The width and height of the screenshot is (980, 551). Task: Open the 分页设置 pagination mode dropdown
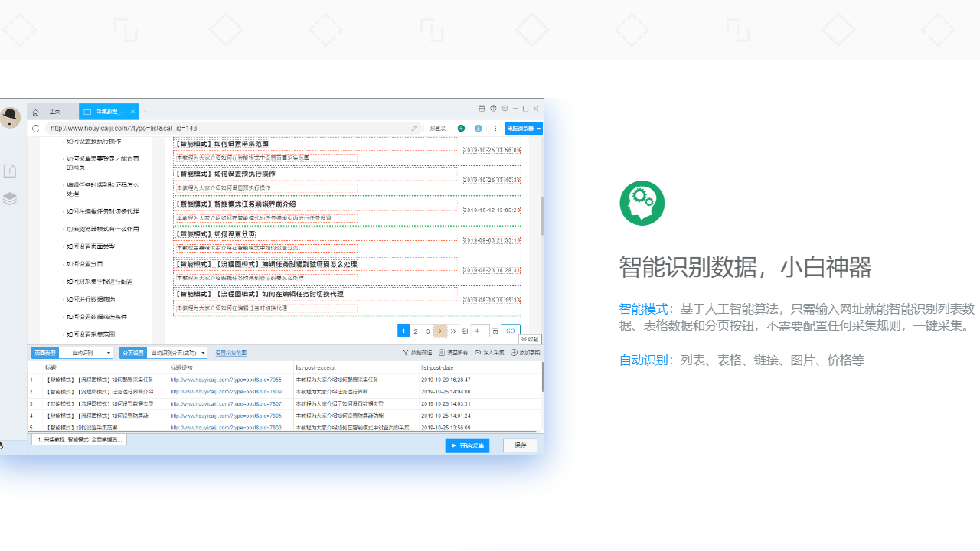[177, 352]
